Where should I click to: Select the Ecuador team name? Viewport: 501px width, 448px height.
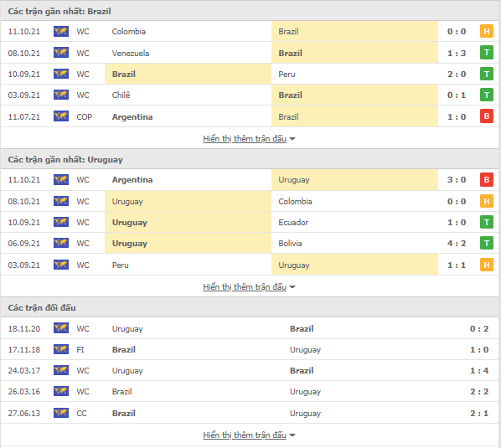tap(293, 222)
